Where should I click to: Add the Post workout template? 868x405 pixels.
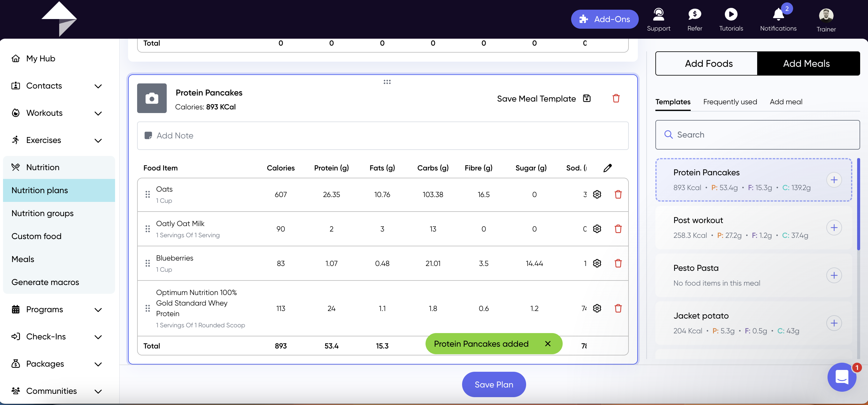834,228
